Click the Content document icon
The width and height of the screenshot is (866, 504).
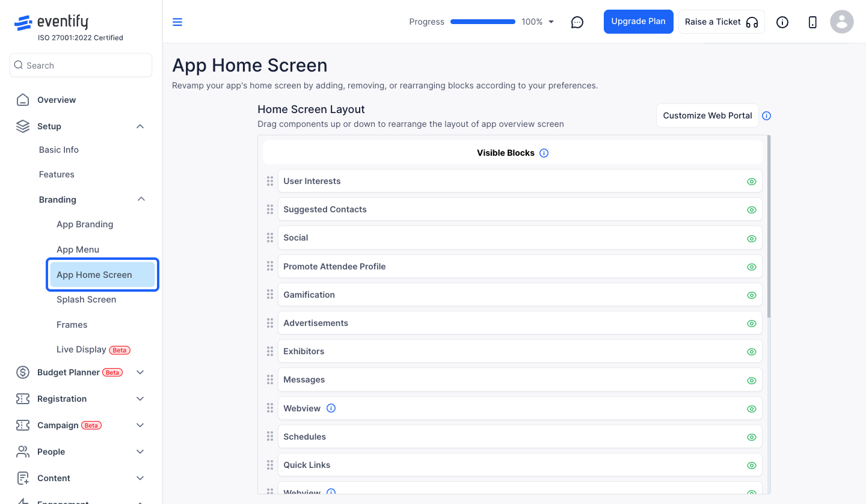point(23,478)
